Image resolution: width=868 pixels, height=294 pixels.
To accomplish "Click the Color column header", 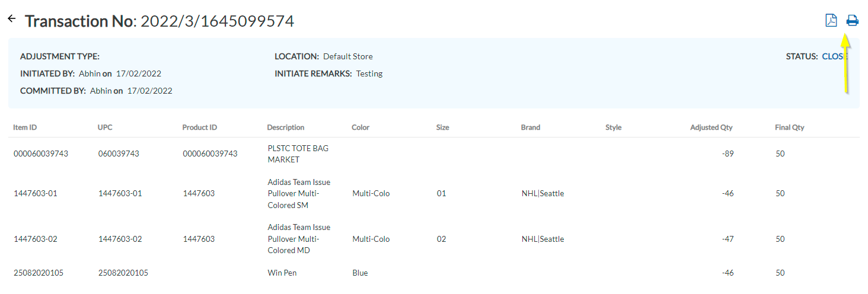I will click(x=360, y=127).
